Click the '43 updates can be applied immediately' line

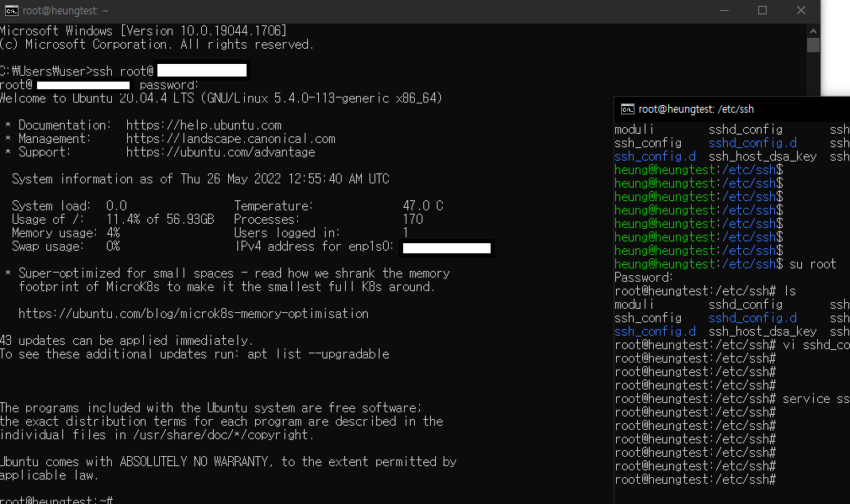point(127,341)
